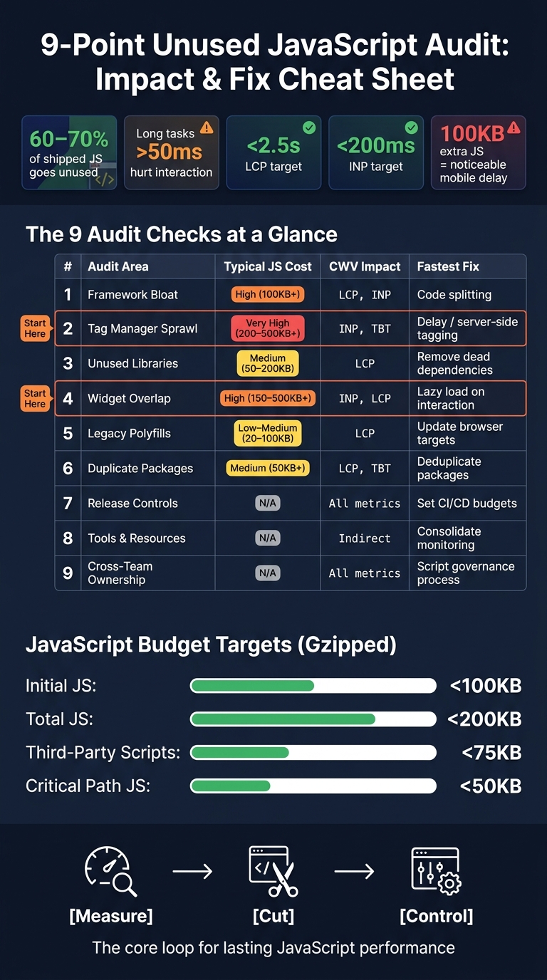Click the N/A badge in Cross-Team Ownership row
This screenshot has height=980, width=547.
(x=268, y=573)
